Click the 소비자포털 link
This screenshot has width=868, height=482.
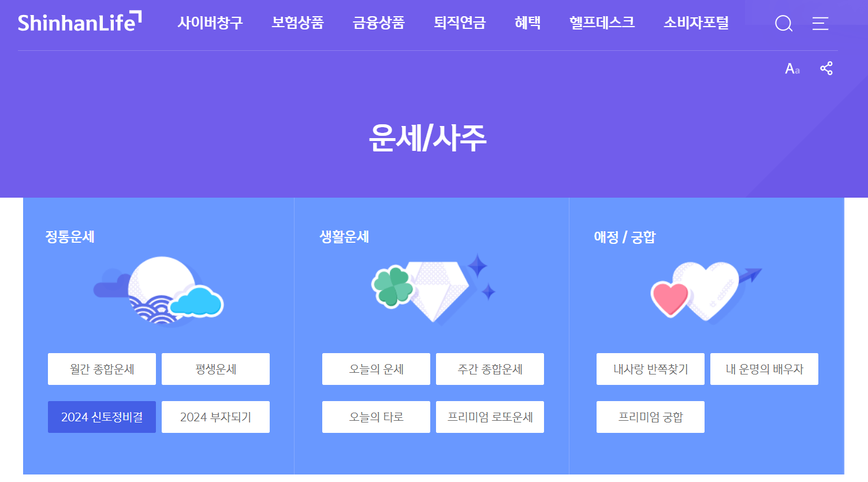click(696, 23)
